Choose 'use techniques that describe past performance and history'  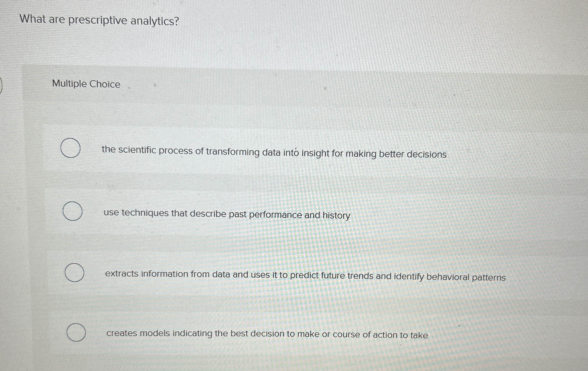coord(227,215)
